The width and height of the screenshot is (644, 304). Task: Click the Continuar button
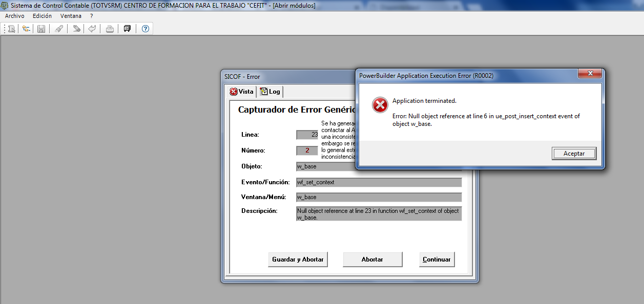pyautogui.click(x=437, y=259)
